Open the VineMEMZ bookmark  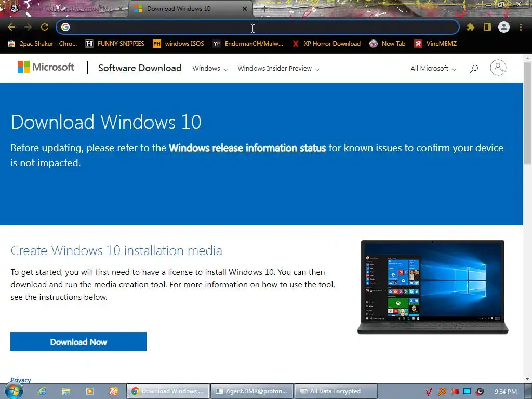435,44
